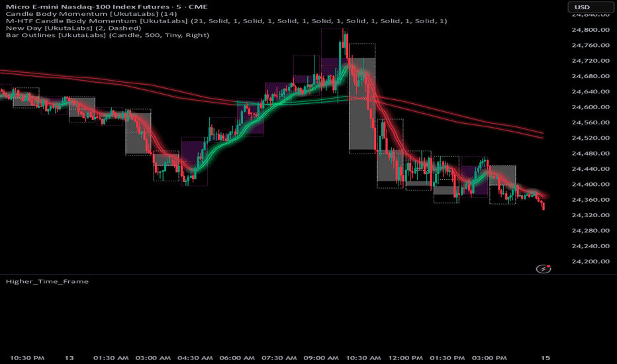The width and height of the screenshot is (617, 364).
Task: Click the 24,800.00 price label
Action: [x=591, y=30]
